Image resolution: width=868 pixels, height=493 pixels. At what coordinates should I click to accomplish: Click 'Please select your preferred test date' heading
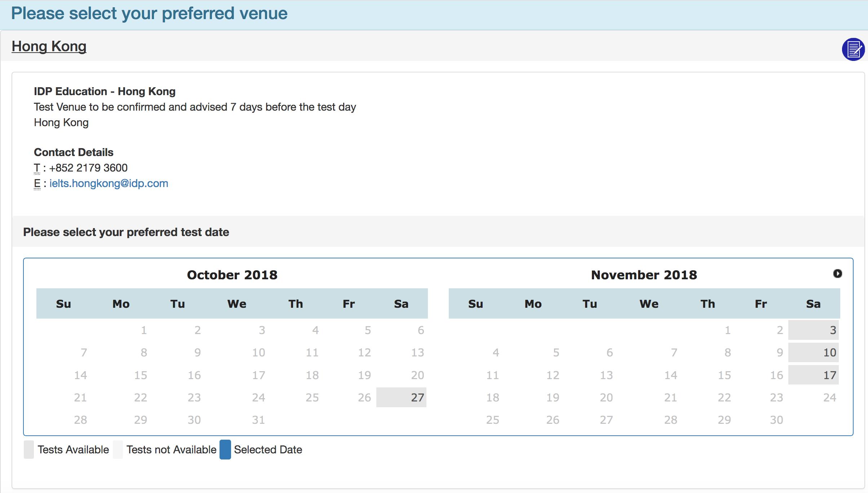tap(126, 232)
